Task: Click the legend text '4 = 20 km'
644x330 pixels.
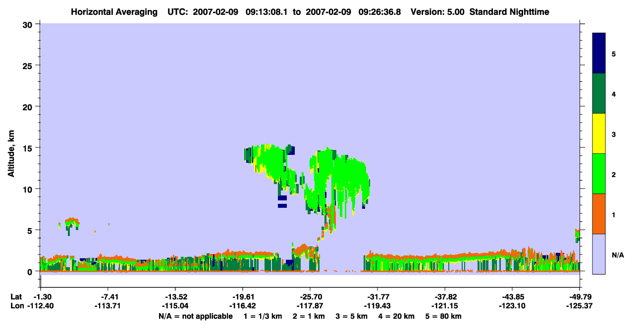Action: tap(396, 316)
